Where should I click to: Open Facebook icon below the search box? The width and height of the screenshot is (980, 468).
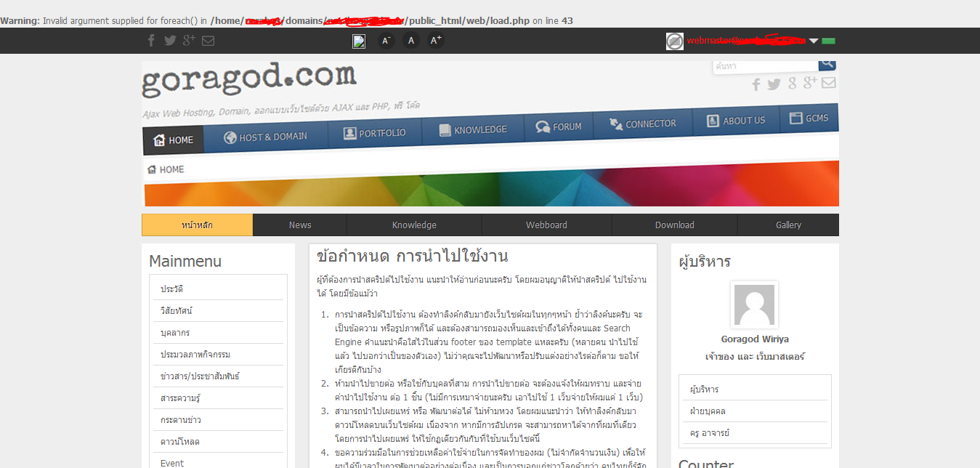[x=756, y=85]
